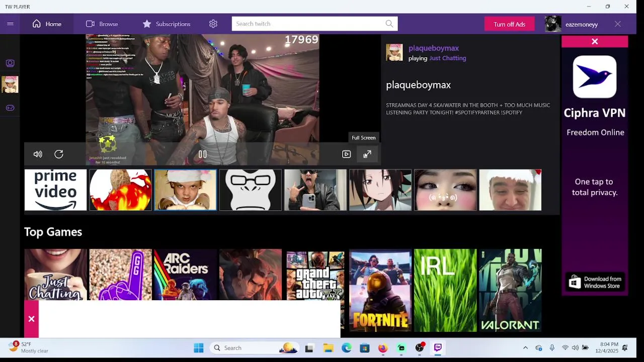Open Firefox from the taskbar
This screenshot has height=362, width=644.
[x=383, y=348]
